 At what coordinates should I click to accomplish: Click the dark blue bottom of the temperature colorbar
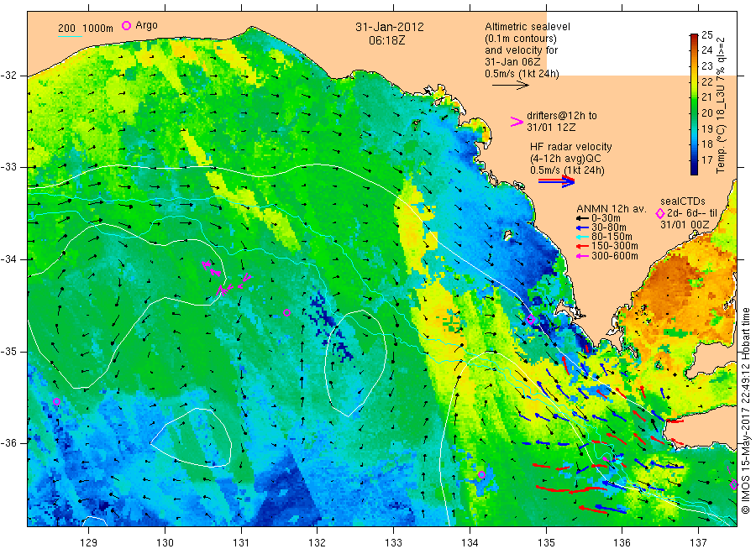(x=695, y=170)
